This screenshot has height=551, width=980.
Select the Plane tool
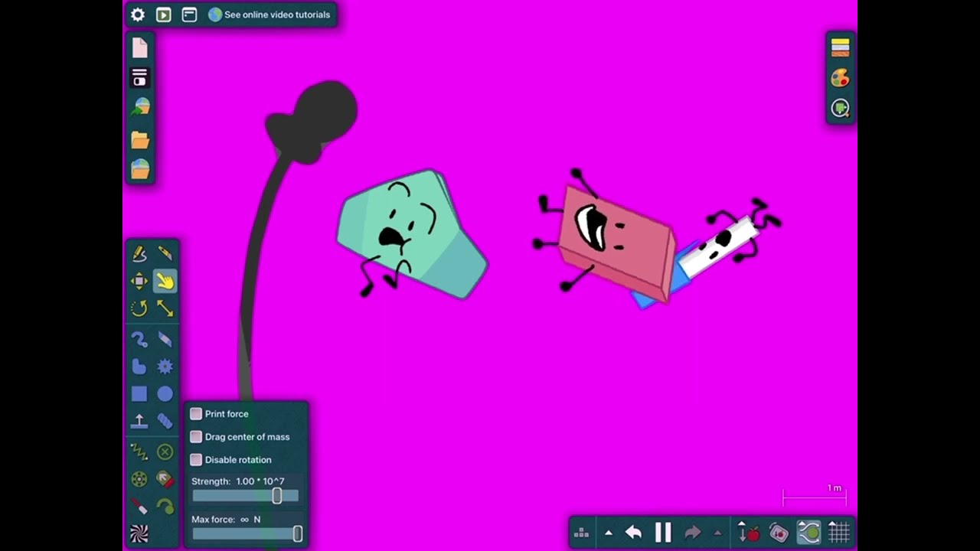pos(139,421)
